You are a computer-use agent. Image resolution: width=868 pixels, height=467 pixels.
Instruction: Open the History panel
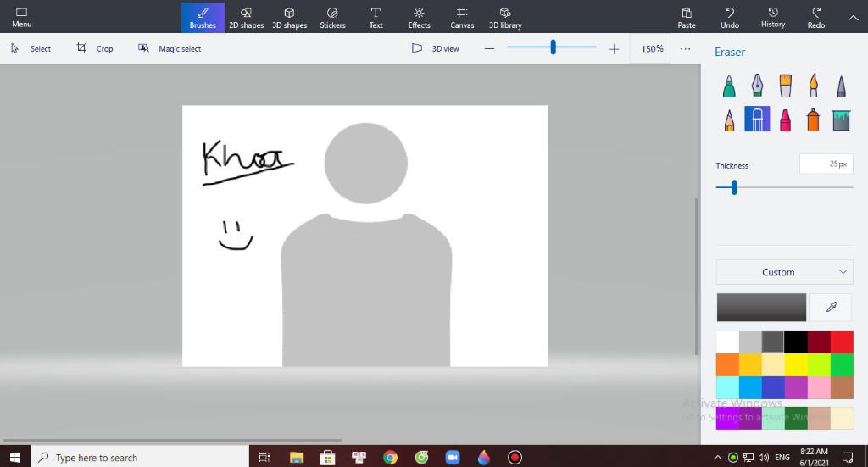coord(773,18)
